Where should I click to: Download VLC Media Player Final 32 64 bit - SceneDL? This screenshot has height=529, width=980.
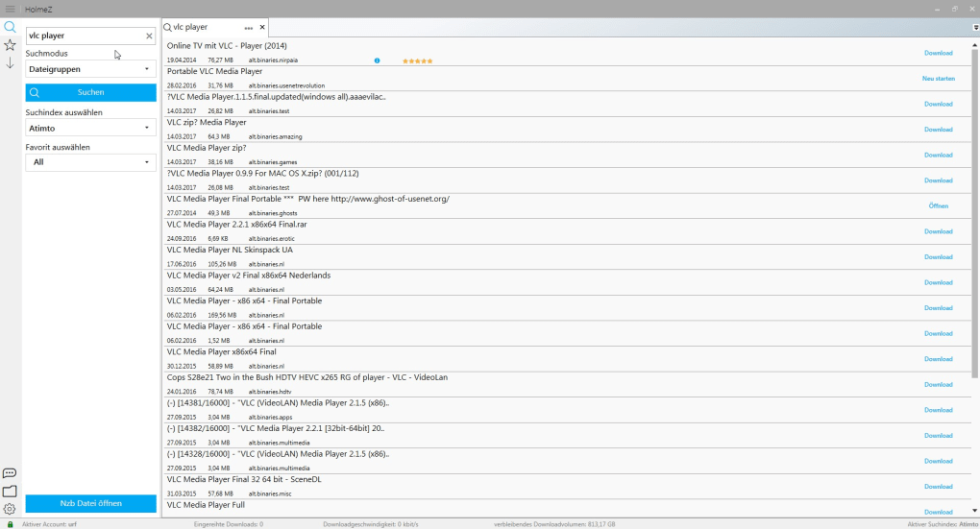pyautogui.click(x=938, y=487)
